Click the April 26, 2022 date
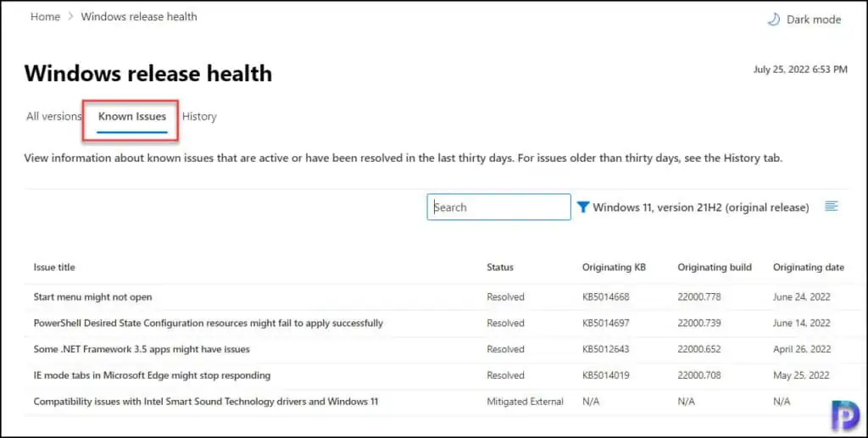 click(802, 350)
